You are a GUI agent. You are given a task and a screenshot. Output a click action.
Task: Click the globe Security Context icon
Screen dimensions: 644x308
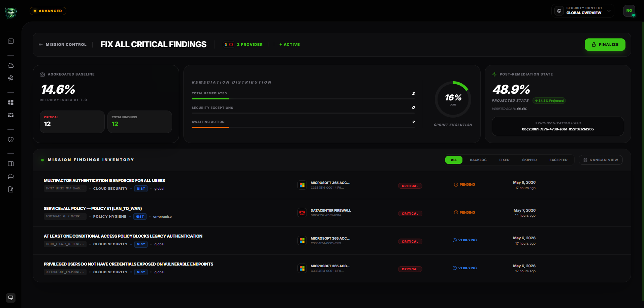pyautogui.click(x=559, y=11)
